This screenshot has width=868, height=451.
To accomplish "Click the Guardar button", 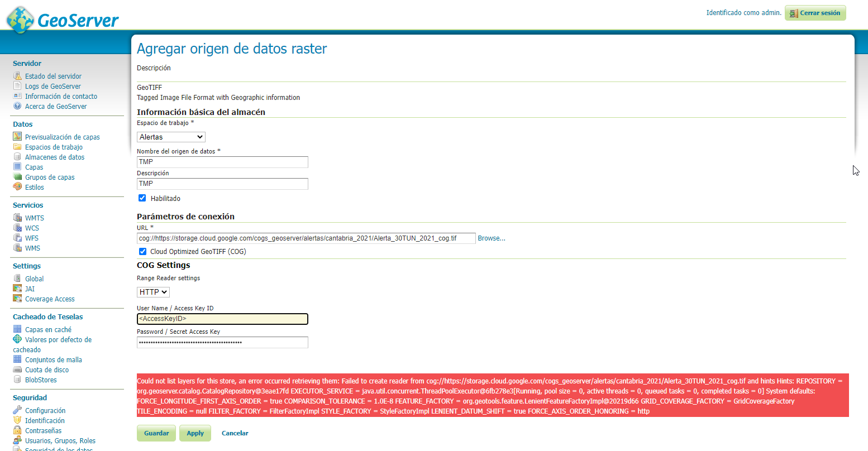I will click(156, 433).
